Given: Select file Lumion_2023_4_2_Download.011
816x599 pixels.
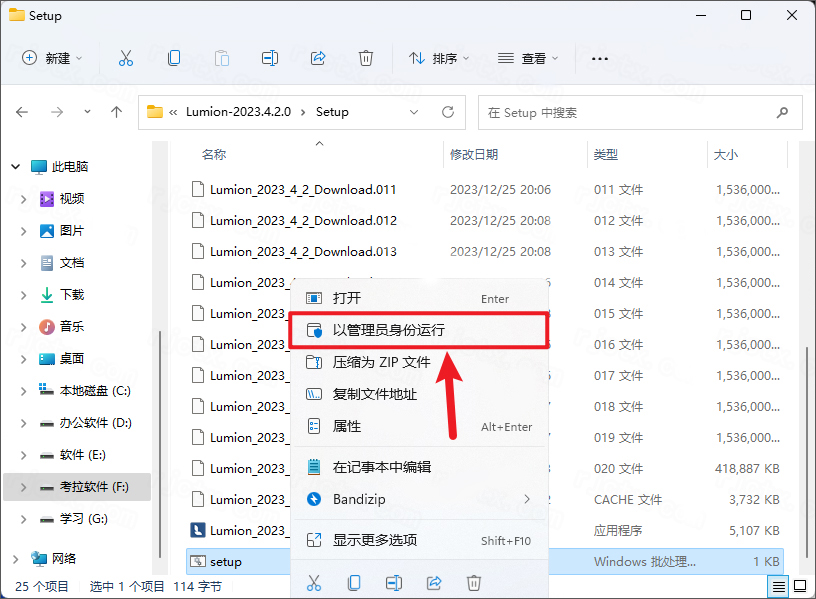Looking at the screenshot, I should pyautogui.click(x=303, y=189).
